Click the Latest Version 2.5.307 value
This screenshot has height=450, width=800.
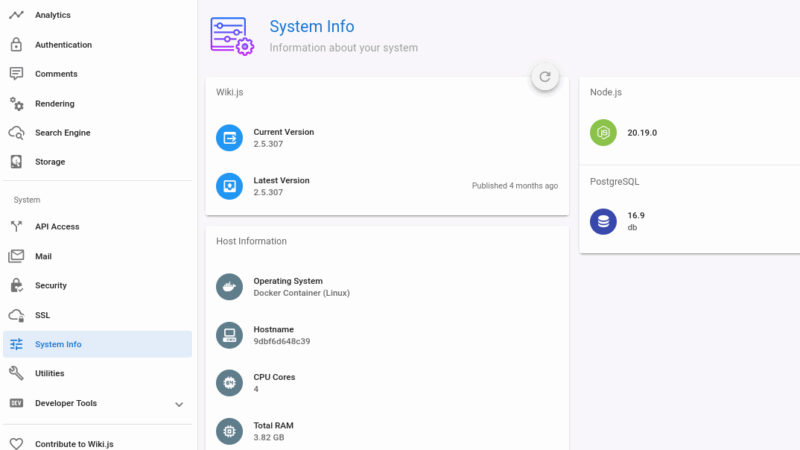pos(268,192)
